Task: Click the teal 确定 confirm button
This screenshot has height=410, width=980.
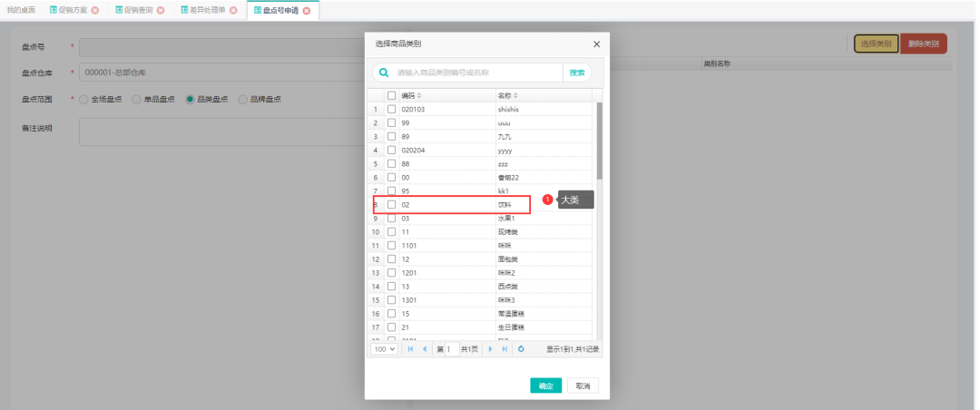Action: coord(546,386)
